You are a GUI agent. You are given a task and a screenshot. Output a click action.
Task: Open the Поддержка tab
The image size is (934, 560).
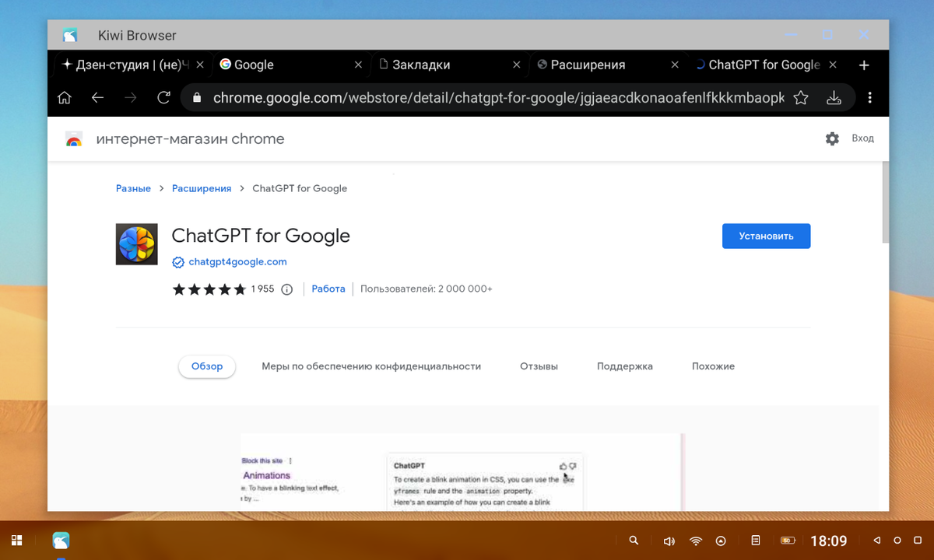(625, 366)
